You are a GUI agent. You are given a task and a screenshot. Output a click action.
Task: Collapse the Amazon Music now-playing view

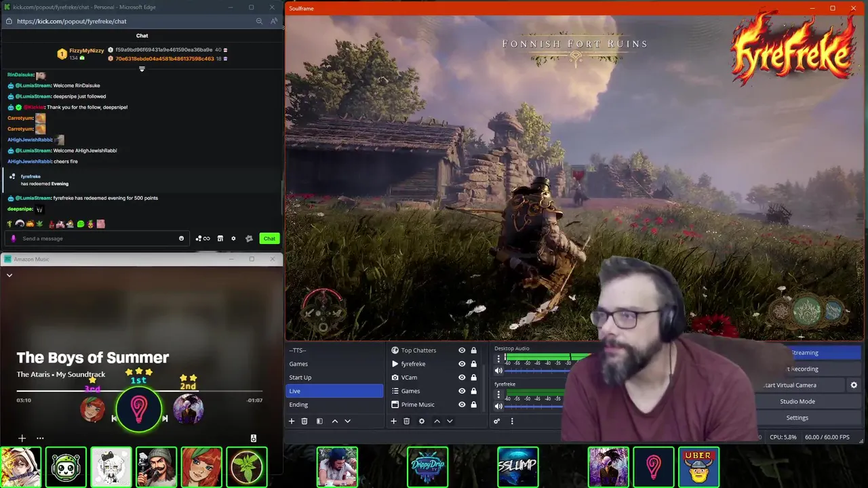point(9,275)
